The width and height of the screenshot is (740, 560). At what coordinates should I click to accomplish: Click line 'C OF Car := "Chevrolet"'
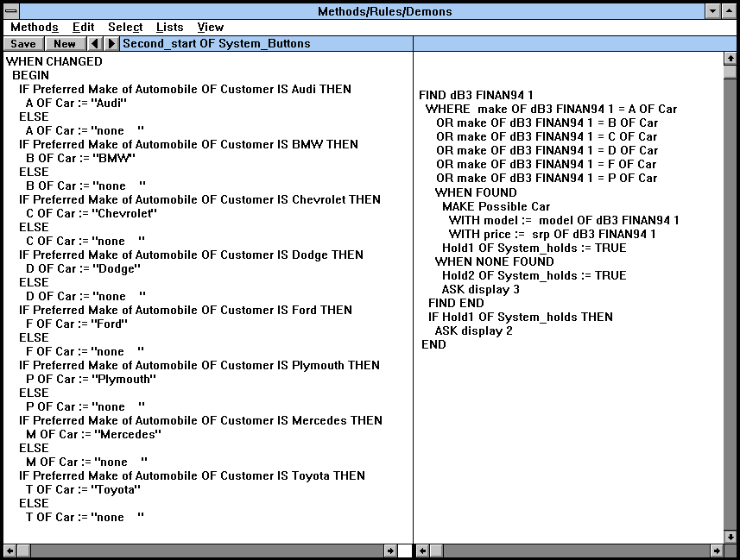pos(91,213)
